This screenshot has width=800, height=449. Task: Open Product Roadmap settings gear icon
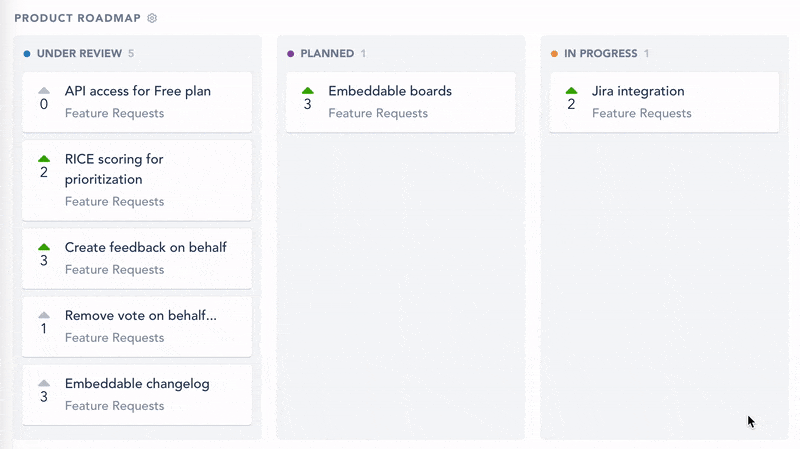pos(152,18)
